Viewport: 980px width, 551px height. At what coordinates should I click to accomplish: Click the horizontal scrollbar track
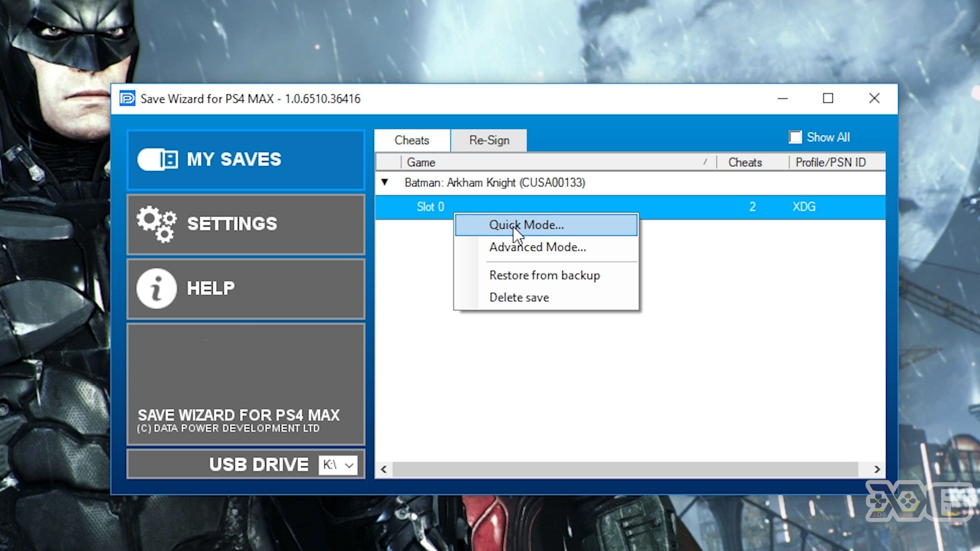pyautogui.click(x=625, y=469)
